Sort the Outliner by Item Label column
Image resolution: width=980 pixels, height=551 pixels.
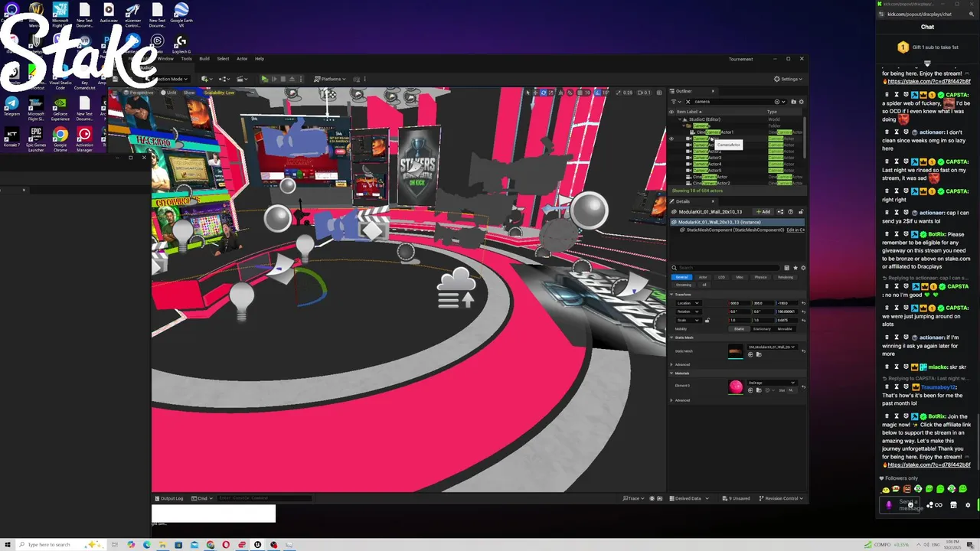point(689,112)
